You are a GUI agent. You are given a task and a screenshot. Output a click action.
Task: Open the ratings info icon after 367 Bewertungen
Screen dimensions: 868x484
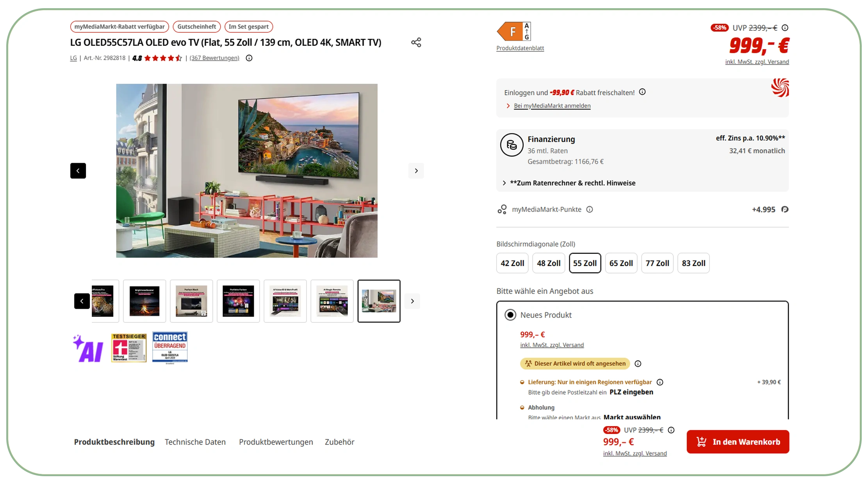point(249,58)
